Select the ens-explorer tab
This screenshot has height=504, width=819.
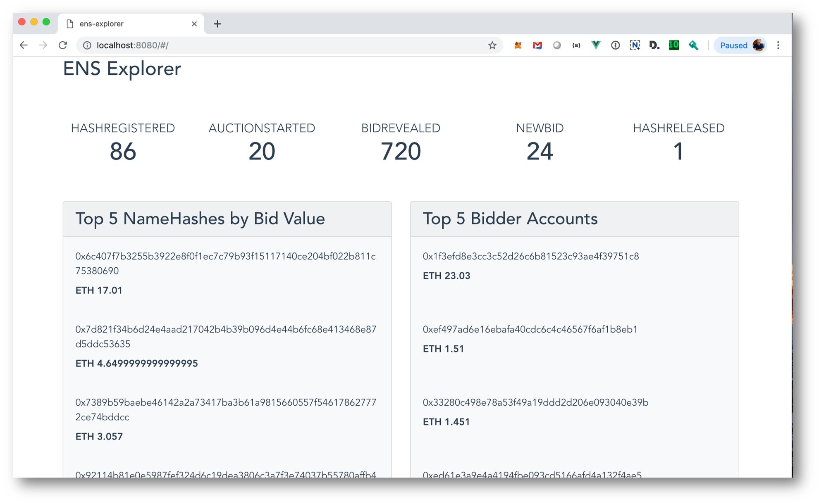coord(124,24)
